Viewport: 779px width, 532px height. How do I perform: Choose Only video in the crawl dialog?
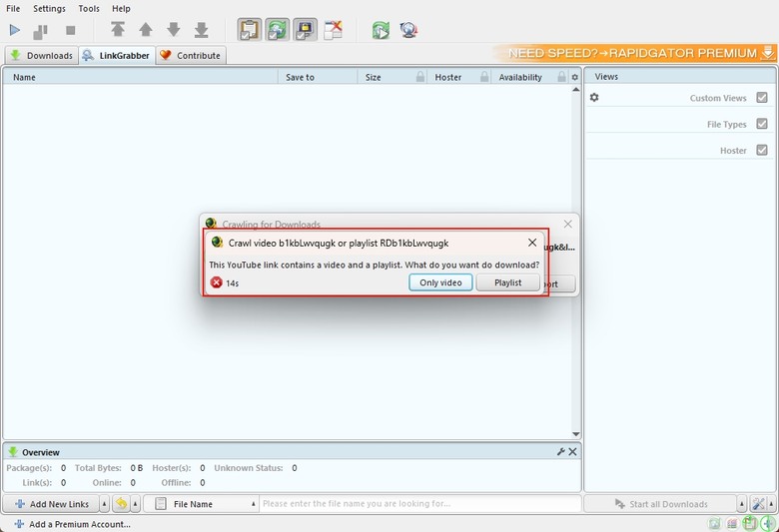[x=440, y=282]
